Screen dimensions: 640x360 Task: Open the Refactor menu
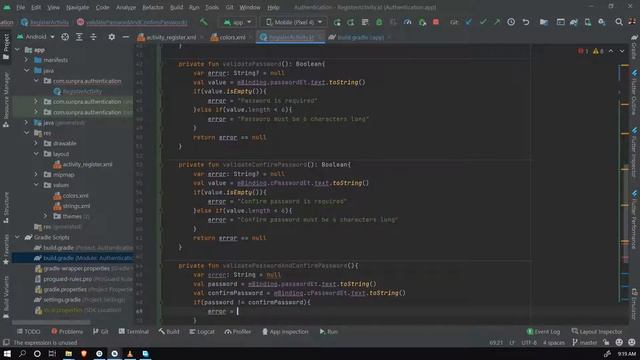coord(153,7)
